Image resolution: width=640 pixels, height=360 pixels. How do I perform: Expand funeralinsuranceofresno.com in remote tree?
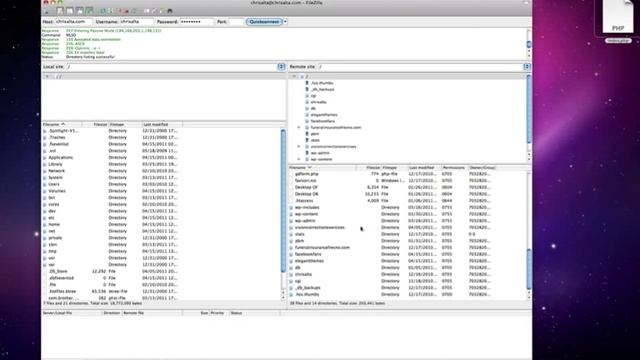coord(299,127)
